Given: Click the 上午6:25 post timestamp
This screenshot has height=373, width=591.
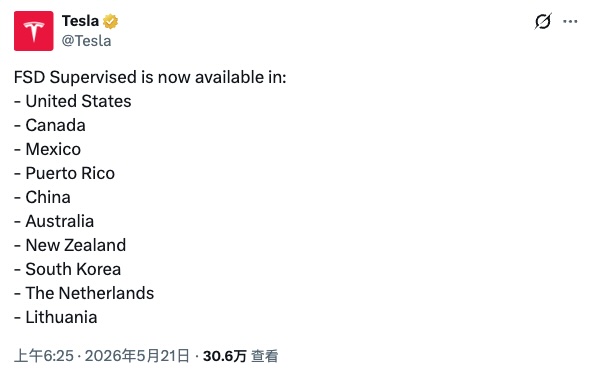Looking at the screenshot, I should click(x=44, y=356).
